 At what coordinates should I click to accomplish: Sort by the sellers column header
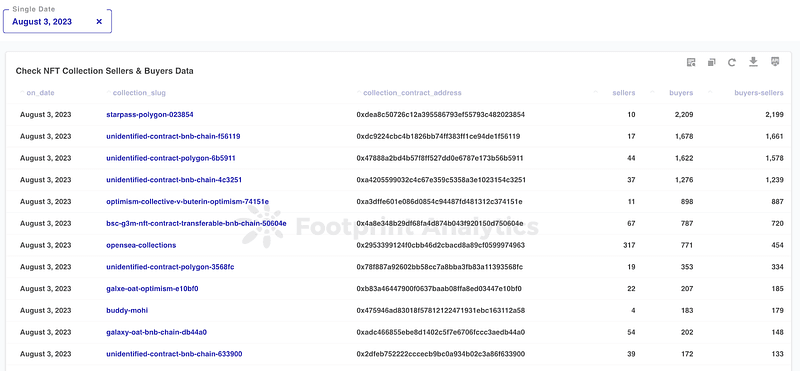(623, 93)
